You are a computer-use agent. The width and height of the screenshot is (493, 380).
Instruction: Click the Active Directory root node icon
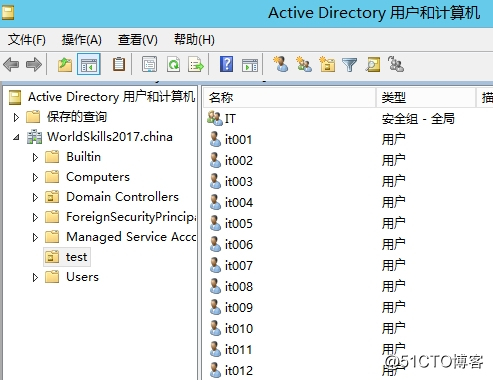pos(15,97)
